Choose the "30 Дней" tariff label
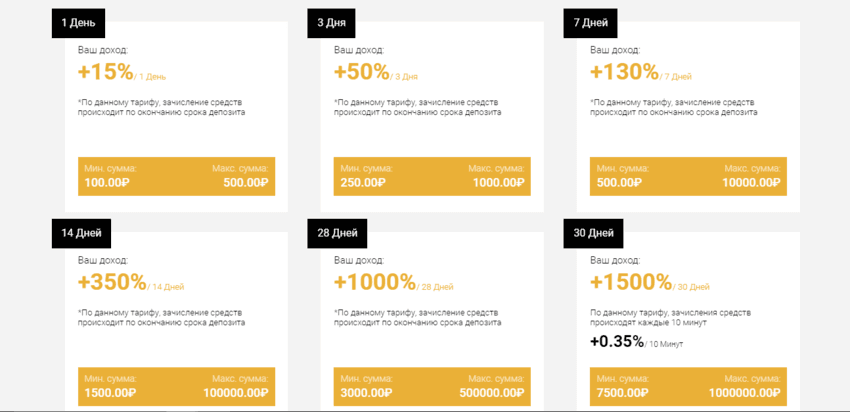 tap(594, 233)
